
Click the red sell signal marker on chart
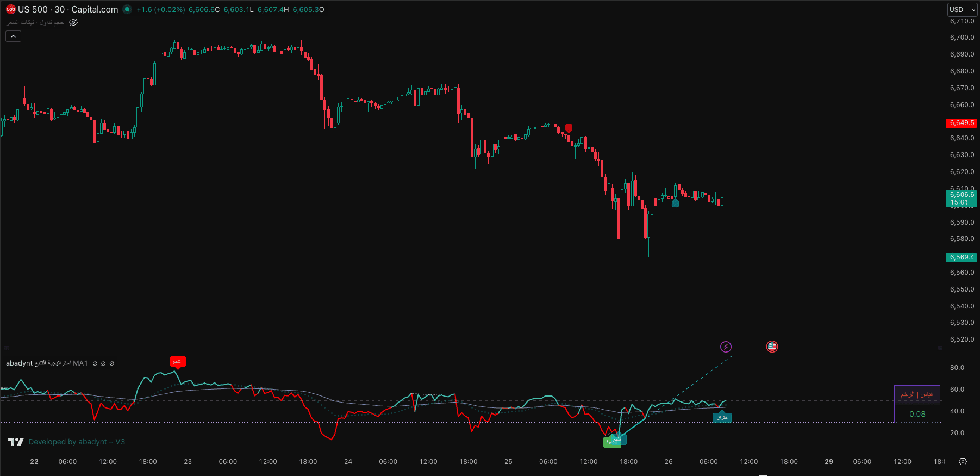pos(569,128)
